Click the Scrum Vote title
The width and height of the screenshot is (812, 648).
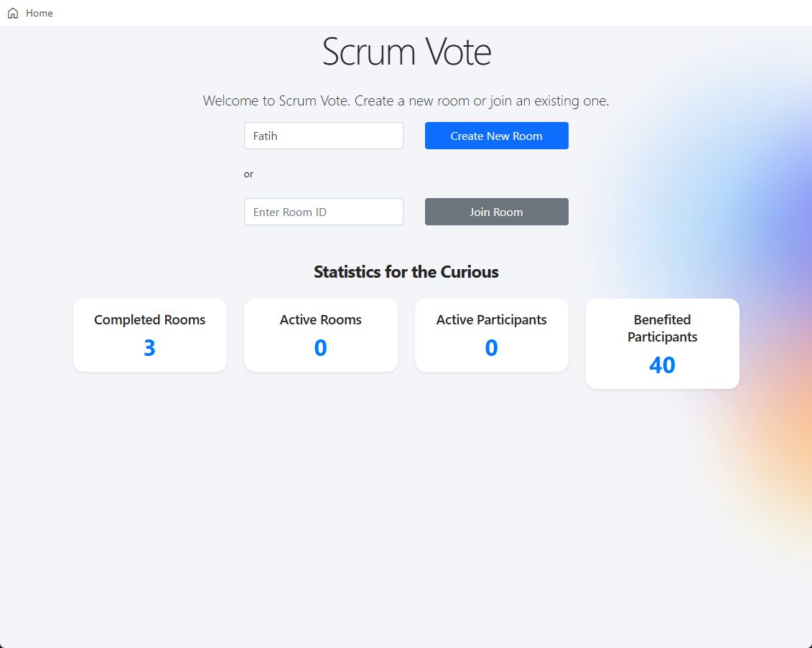[x=406, y=52]
